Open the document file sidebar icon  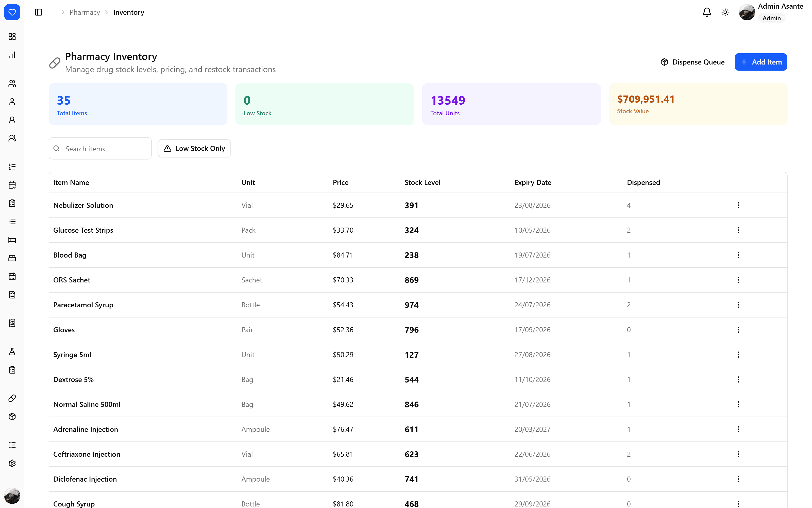coord(12,295)
